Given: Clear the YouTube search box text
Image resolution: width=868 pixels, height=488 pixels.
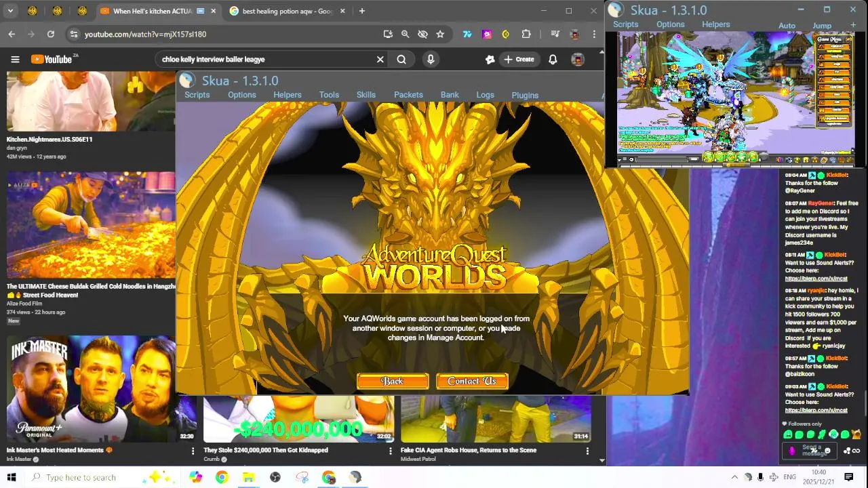Looking at the screenshot, I should 380,60.
